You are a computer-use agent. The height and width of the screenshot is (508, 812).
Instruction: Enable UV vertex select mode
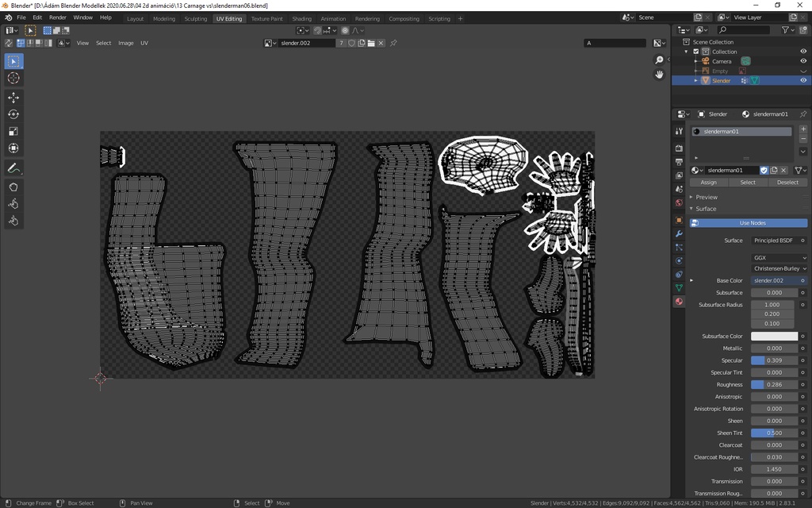click(21, 43)
